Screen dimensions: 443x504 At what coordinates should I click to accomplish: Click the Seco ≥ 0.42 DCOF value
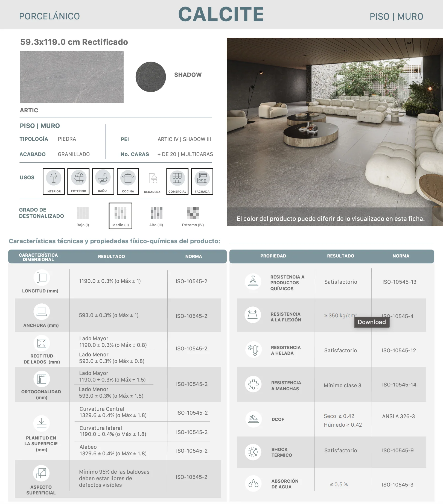[x=339, y=416]
